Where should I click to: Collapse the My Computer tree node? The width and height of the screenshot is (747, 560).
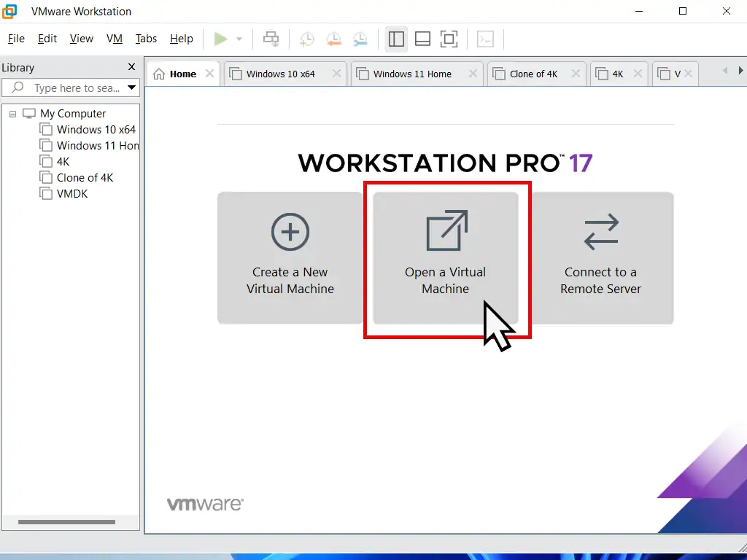click(13, 114)
